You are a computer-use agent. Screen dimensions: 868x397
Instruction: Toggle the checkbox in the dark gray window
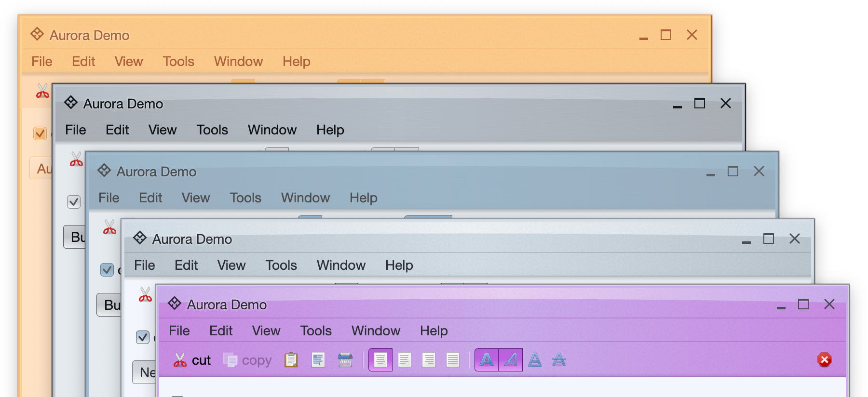click(x=74, y=202)
